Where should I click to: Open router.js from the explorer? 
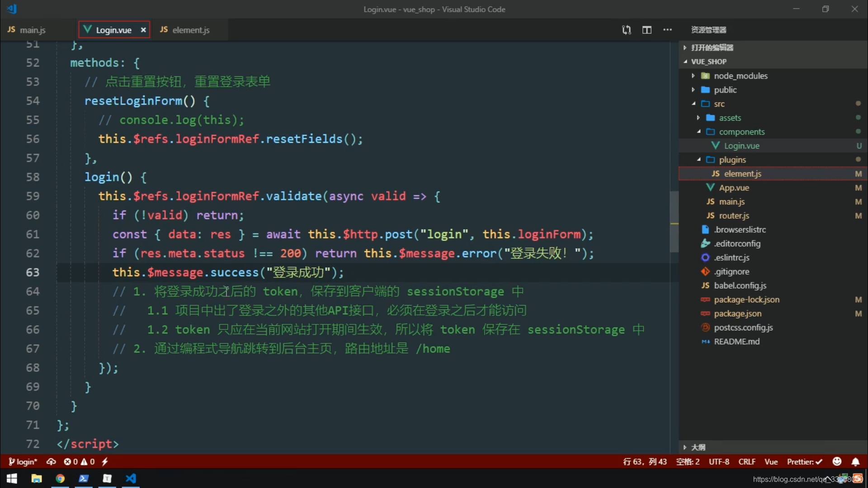tap(773, 216)
